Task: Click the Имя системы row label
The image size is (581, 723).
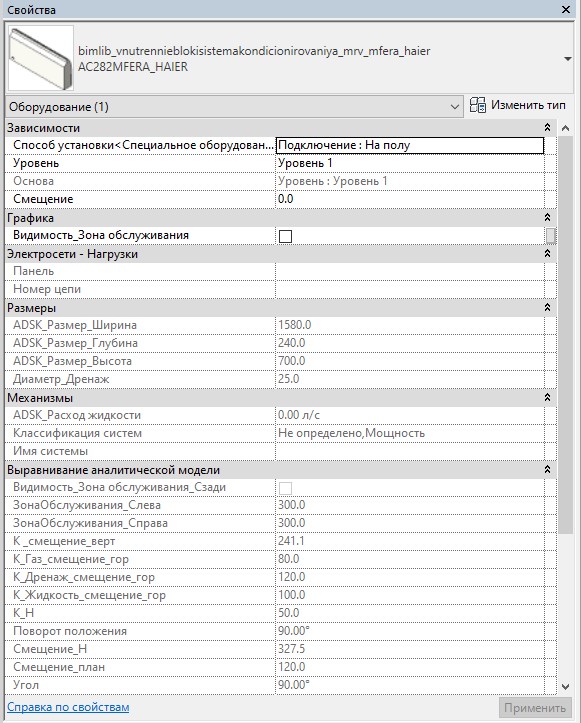Action: [50, 451]
